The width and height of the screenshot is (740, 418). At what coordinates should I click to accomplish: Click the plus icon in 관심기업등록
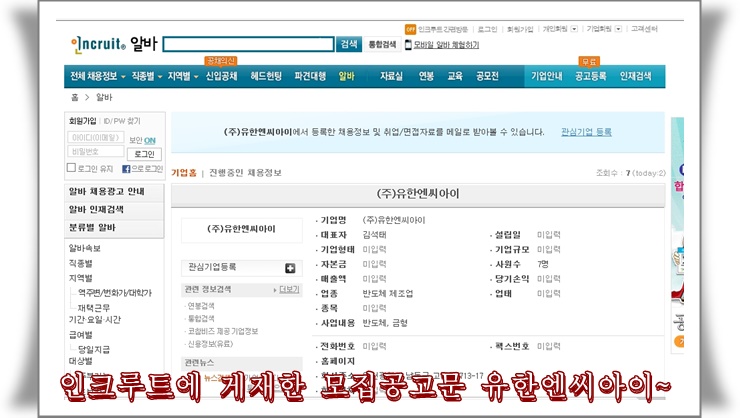(x=290, y=268)
